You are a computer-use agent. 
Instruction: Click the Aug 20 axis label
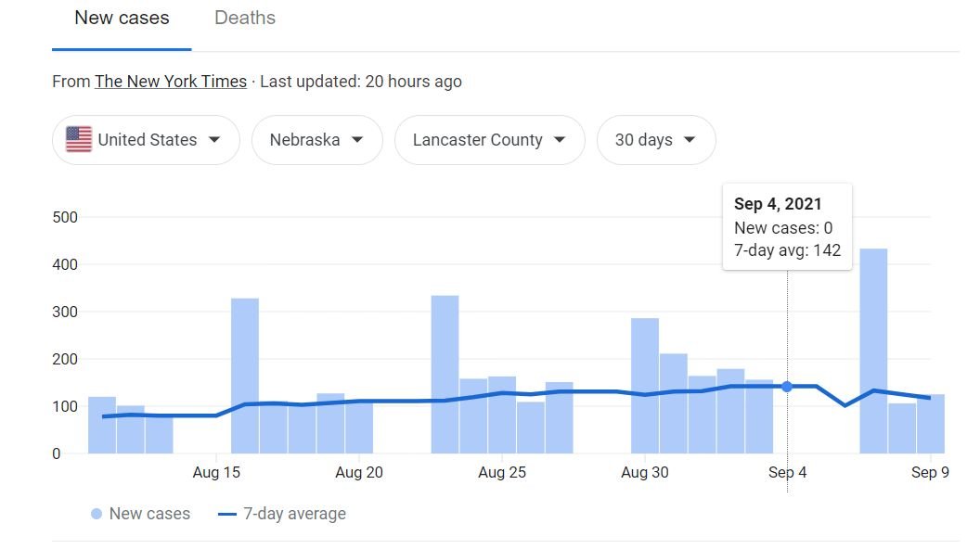(359, 473)
